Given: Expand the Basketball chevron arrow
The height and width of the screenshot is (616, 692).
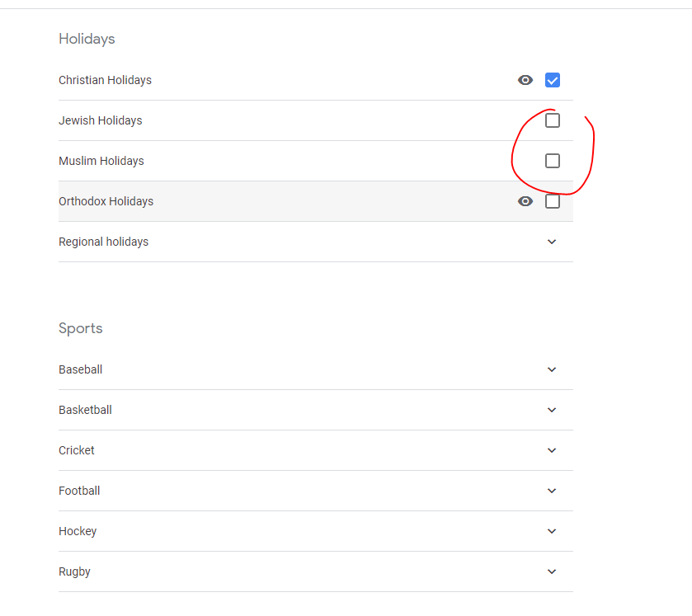Looking at the screenshot, I should [x=552, y=410].
